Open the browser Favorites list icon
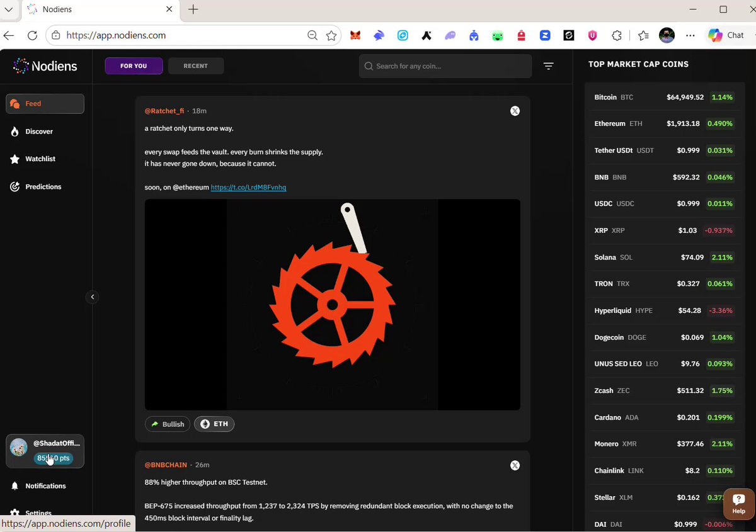Viewport: 756px width, 532px height. [643, 36]
